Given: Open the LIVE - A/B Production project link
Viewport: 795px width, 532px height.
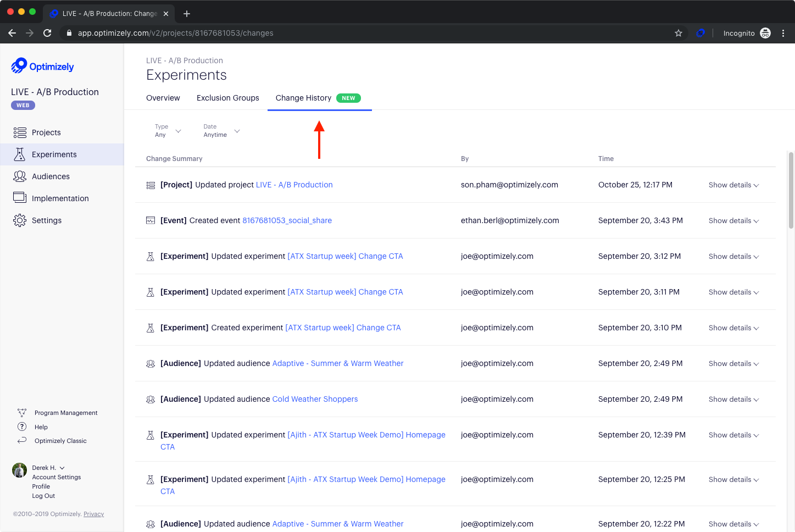Looking at the screenshot, I should point(294,185).
